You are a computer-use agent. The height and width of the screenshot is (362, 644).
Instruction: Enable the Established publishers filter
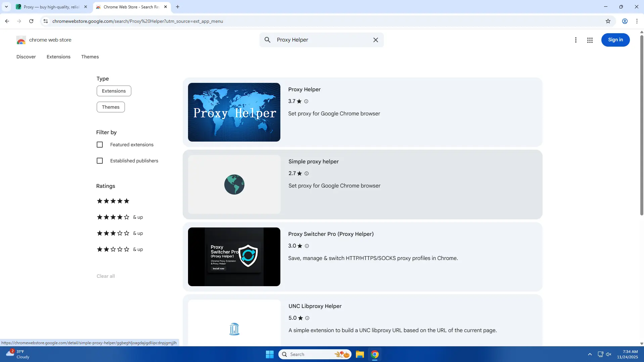click(100, 161)
